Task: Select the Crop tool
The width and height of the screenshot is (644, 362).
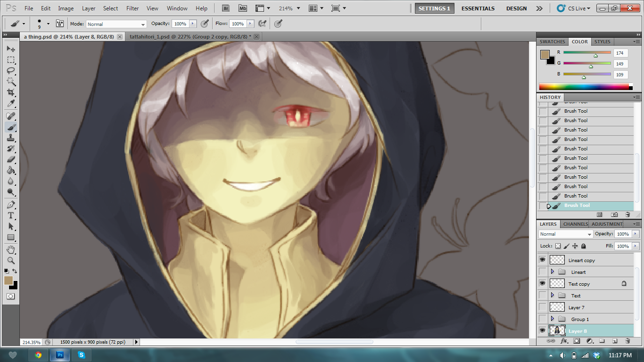Action: pos(11,92)
